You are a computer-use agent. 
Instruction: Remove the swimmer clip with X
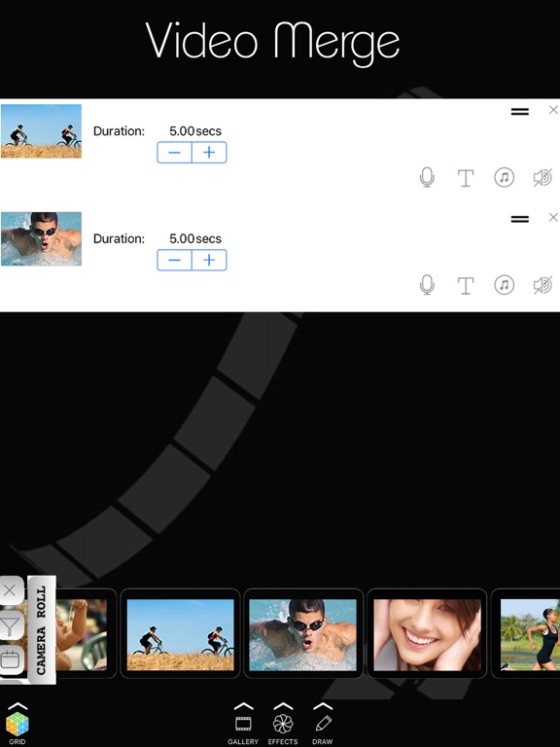[553, 218]
